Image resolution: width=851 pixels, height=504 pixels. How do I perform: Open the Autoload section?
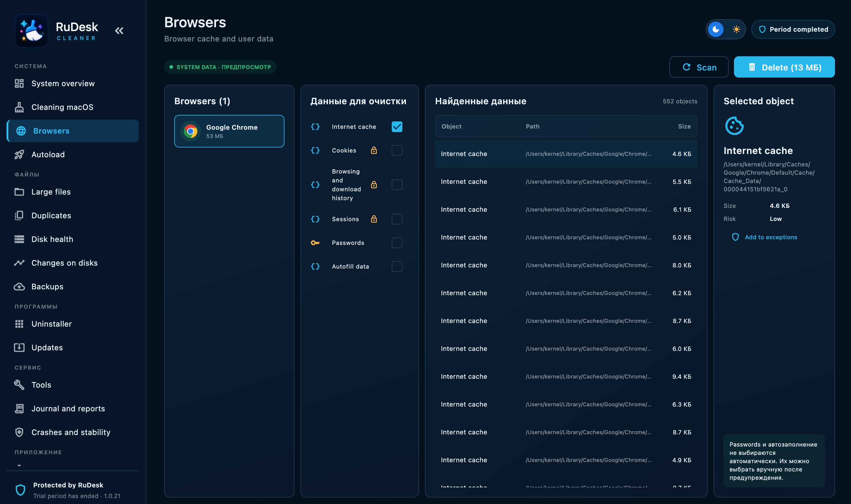(x=72, y=155)
